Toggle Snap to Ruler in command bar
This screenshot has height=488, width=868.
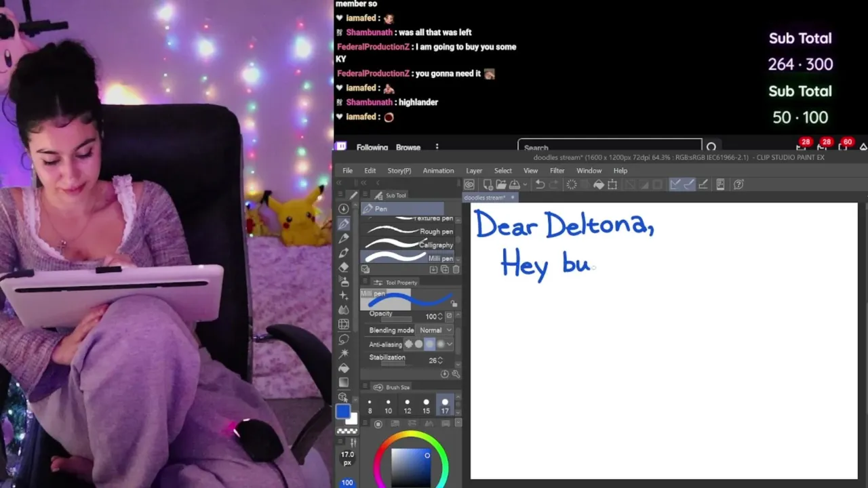(675, 184)
